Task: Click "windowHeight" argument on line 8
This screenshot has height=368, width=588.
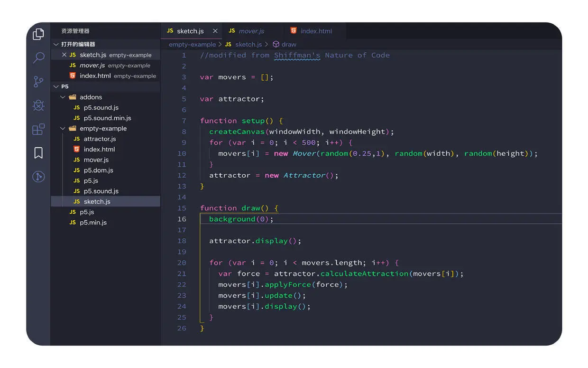Action: [357, 132]
